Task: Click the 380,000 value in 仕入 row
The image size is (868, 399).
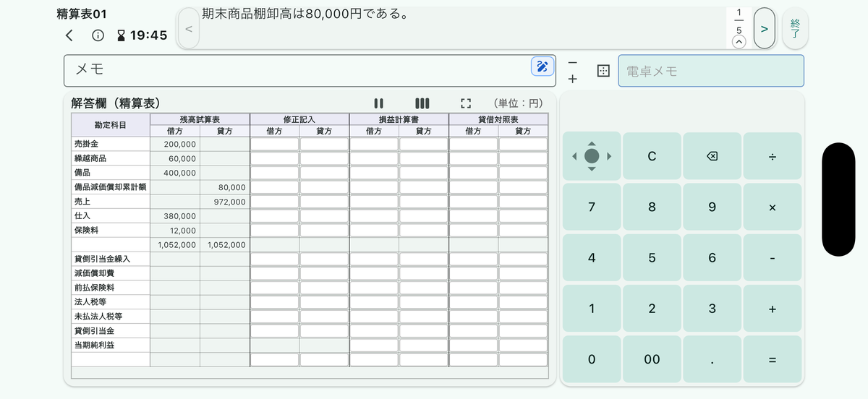Action: tap(181, 215)
